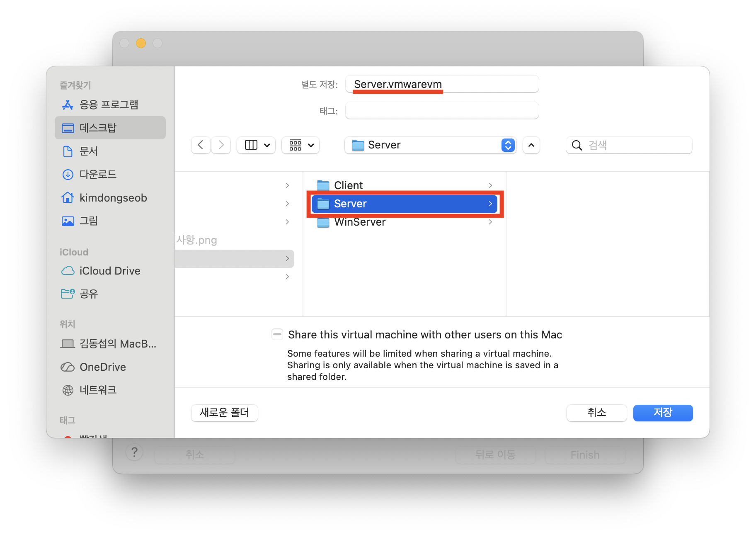Screen dimensions: 756x535
Task: Open Downloads (다운로드) sidebar item
Action: pyautogui.click(x=110, y=174)
